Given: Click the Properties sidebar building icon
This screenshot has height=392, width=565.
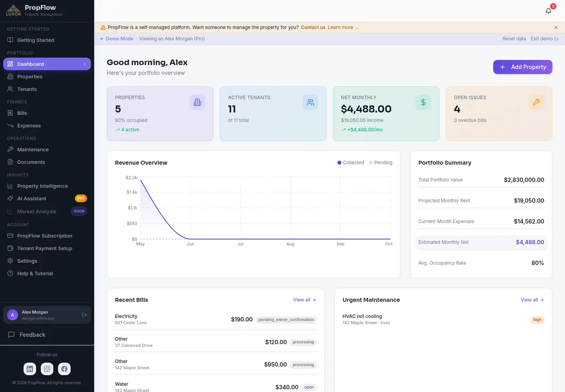Looking at the screenshot, I should pos(10,76).
